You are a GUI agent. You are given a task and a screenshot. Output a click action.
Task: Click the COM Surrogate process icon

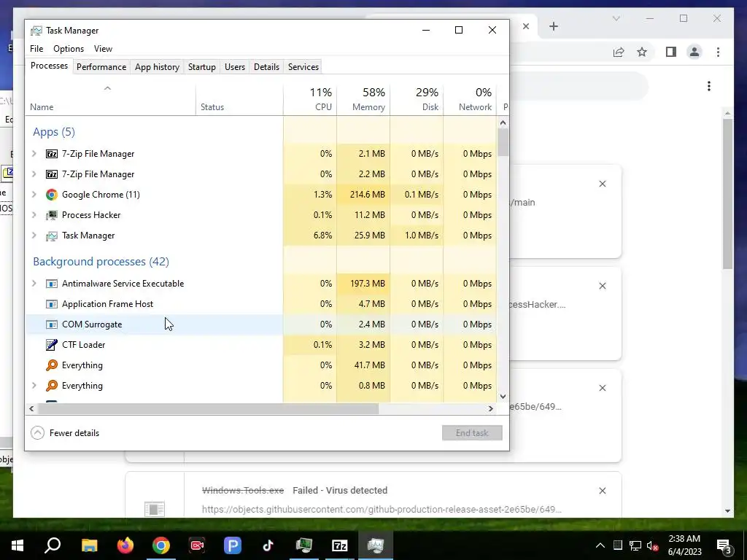point(52,324)
